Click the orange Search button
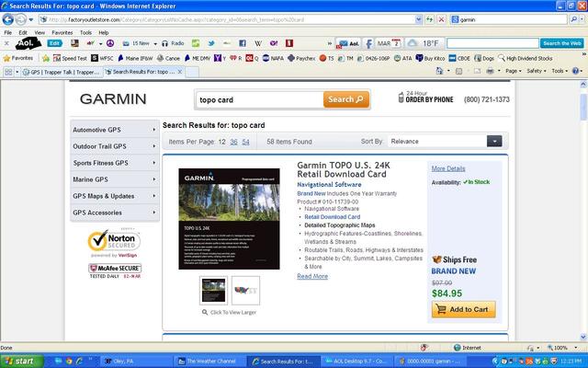The width and height of the screenshot is (588, 368). 345,99
